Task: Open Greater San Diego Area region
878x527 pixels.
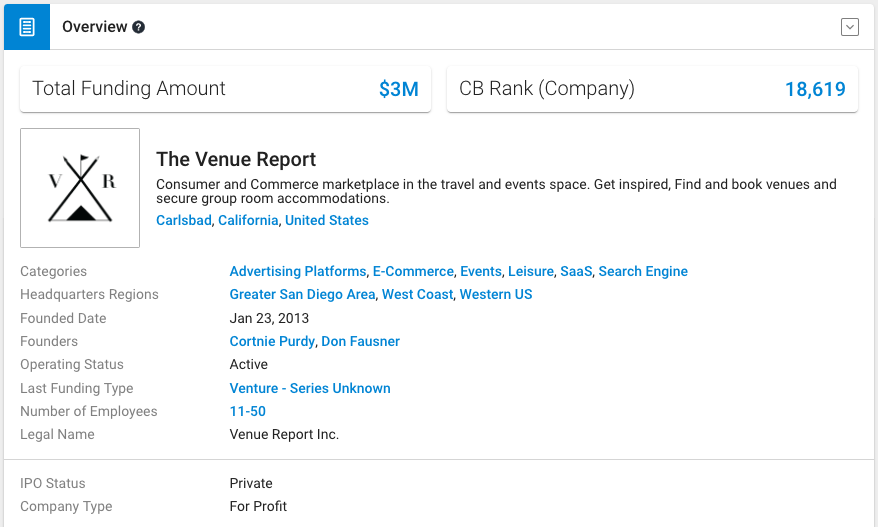Action: pyautogui.click(x=302, y=294)
